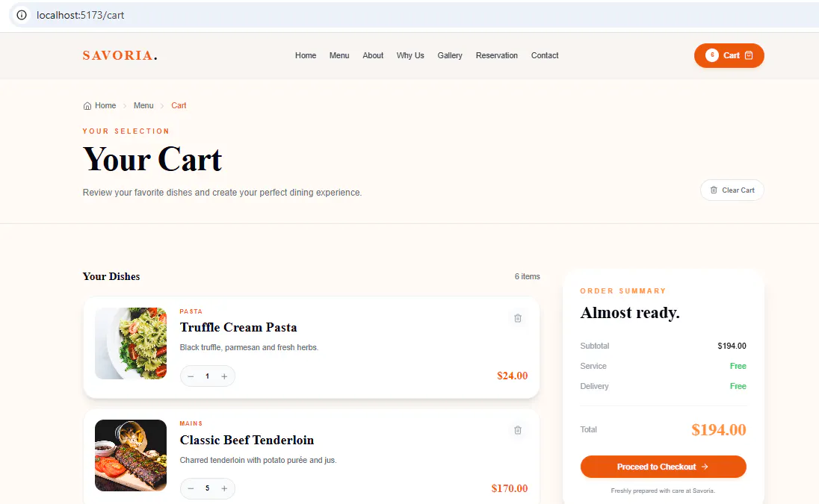Click the Truffle Cream Pasta dish image

(x=131, y=343)
